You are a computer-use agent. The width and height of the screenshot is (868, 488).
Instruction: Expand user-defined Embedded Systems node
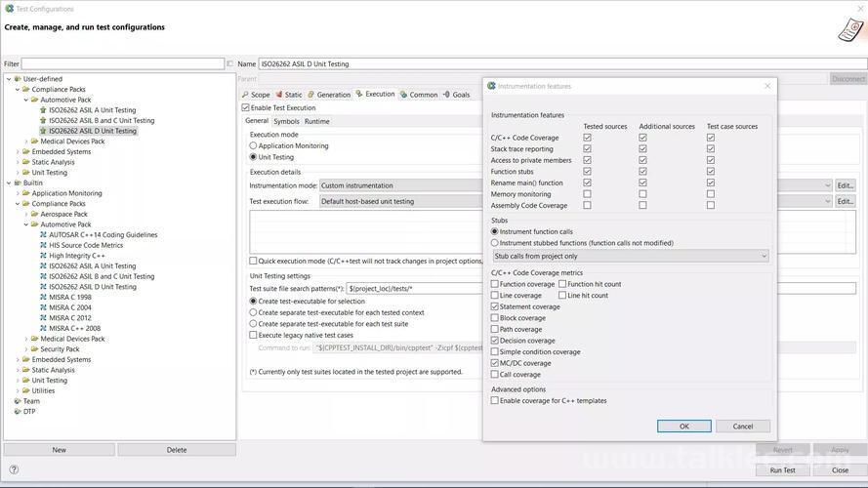[18, 152]
